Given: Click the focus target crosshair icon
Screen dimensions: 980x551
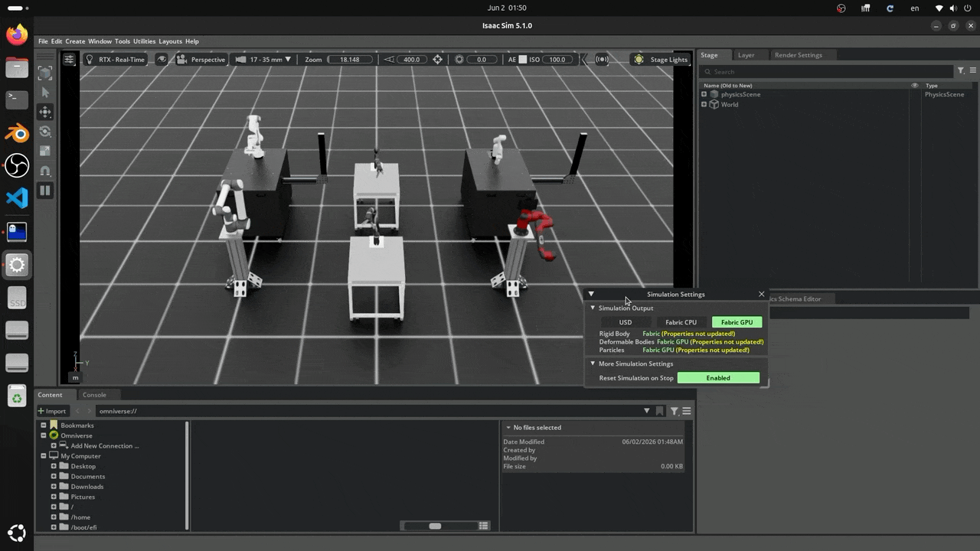Looking at the screenshot, I should coord(438,59).
